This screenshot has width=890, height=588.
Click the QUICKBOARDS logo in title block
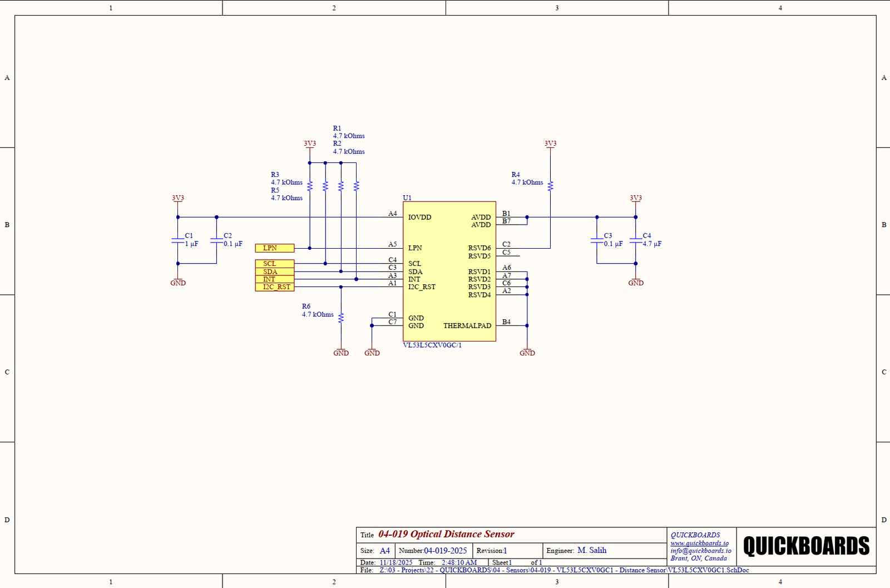coord(806,546)
